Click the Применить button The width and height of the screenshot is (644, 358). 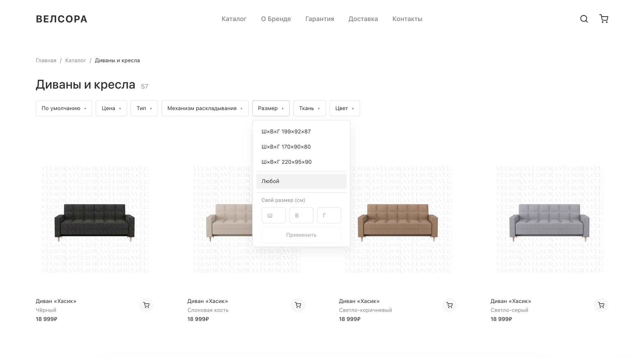301,235
